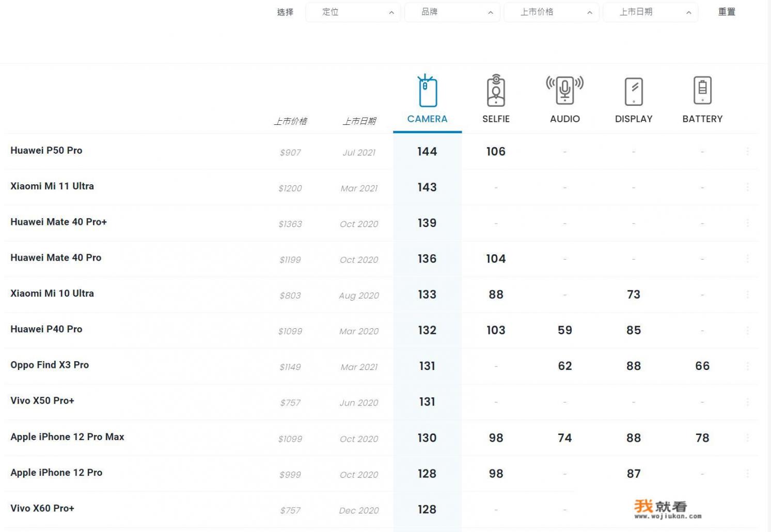Image resolution: width=771 pixels, height=532 pixels.
Task: Open Oppo Find X3 Pro details
Action: click(x=50, y=365)
